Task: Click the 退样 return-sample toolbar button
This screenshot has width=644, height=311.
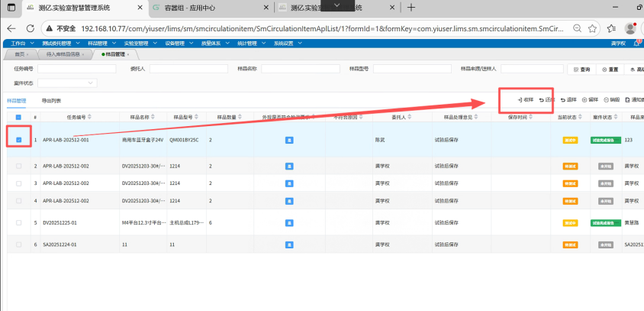Action: [568, 99]
